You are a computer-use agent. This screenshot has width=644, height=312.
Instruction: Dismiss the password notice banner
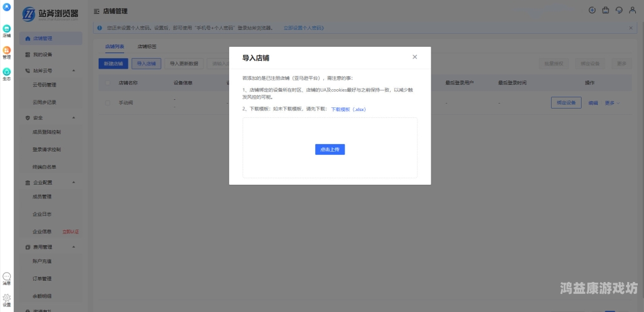(631, 28)
